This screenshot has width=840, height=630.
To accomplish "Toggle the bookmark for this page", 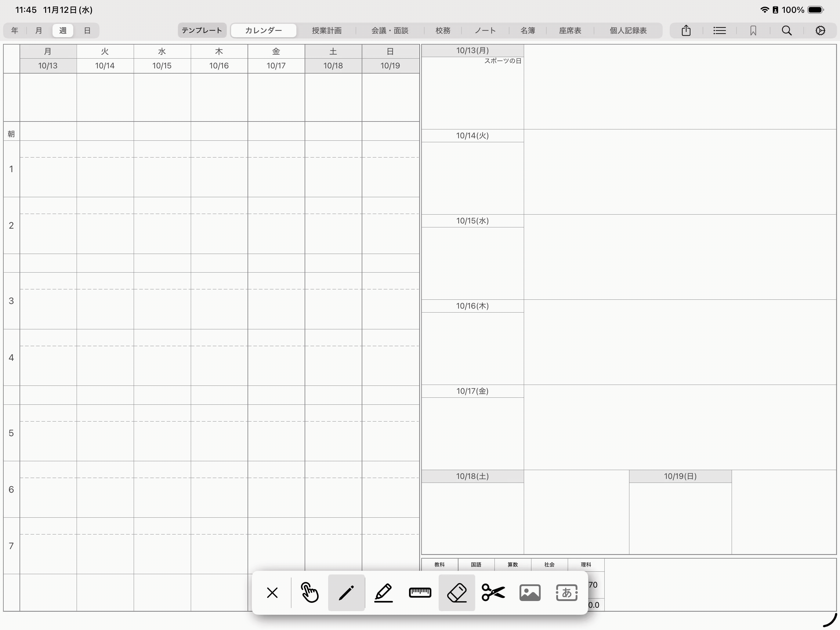I will [753, 31].
